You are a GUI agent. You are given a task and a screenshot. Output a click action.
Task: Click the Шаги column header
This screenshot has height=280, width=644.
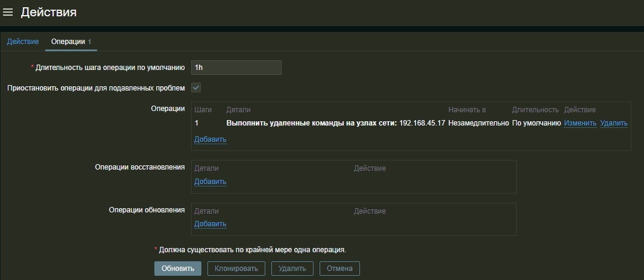point(203,110)
